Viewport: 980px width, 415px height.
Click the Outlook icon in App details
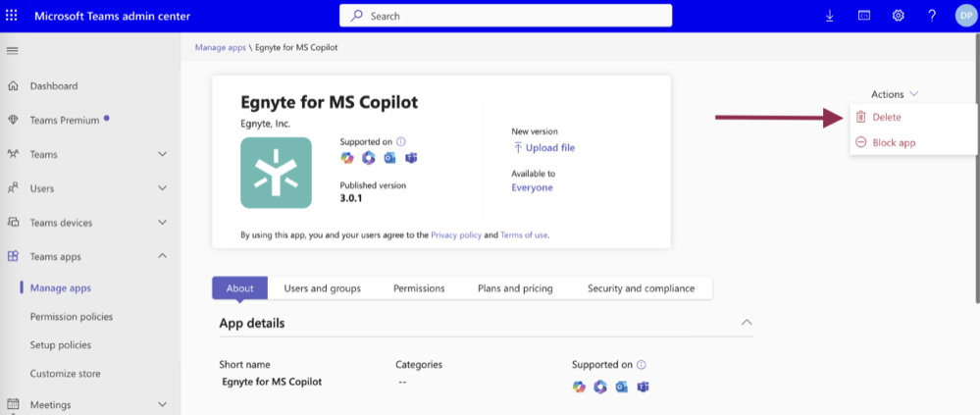click(x=621, y=387)
